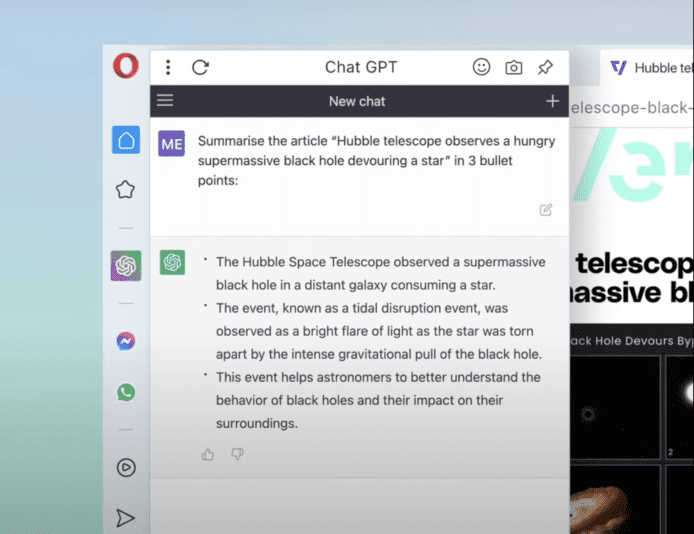Open WhatsApp in the sidebar

coord(126,392)
